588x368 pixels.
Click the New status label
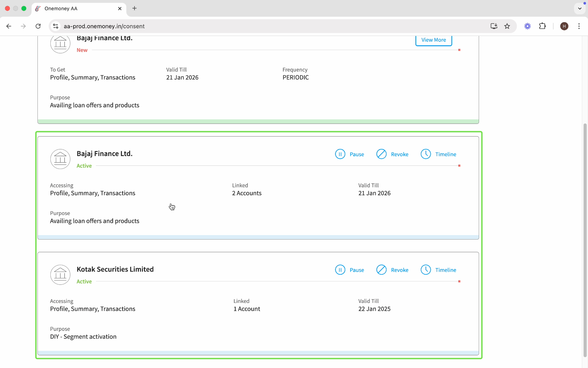82,50
